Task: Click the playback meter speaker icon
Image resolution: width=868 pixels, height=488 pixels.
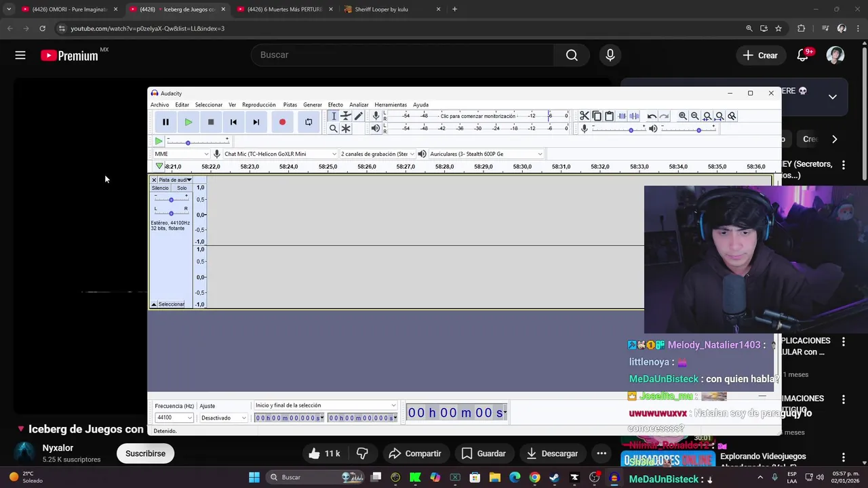Action: [376, 128]
